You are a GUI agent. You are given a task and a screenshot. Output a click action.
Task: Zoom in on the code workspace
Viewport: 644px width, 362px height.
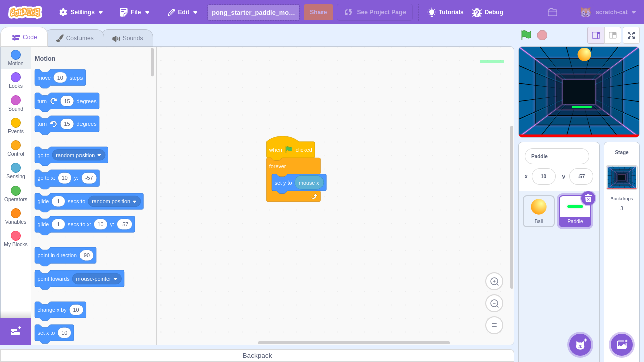point(494,281)
